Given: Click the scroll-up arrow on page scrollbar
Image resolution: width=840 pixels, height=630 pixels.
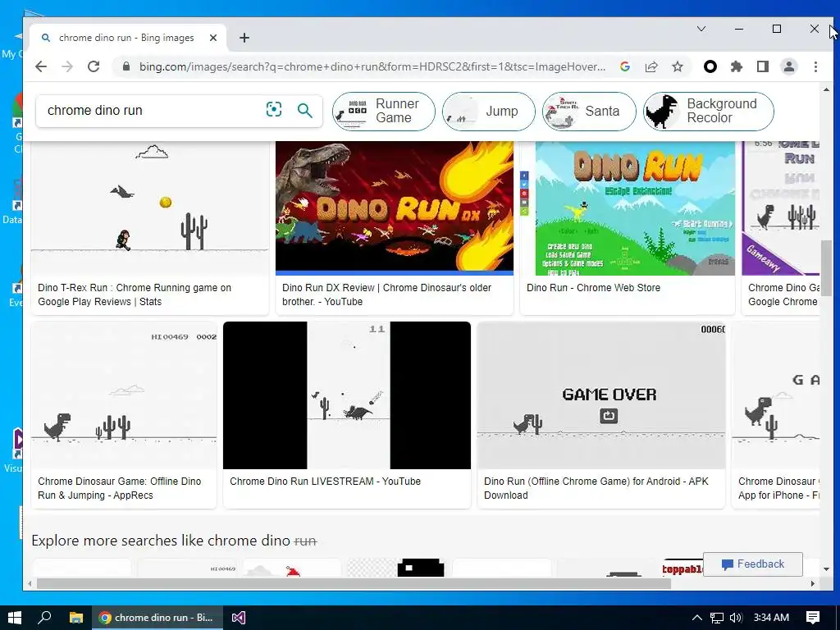Looking at the screenshot, I should (x=826, y=89).
